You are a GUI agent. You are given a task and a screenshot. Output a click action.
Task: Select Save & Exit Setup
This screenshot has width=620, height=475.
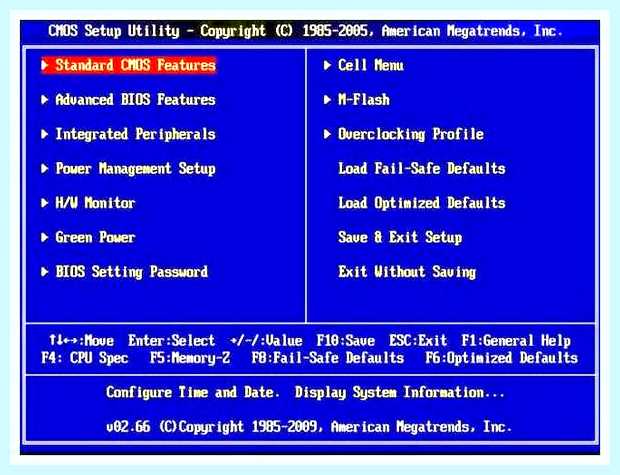click(x=400, y=237)
